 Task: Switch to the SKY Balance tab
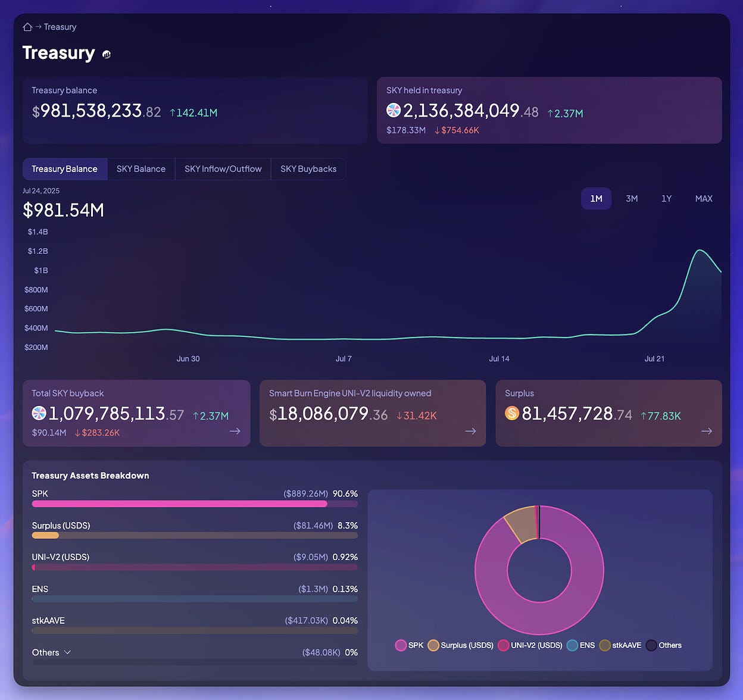(x=141, y=169)
